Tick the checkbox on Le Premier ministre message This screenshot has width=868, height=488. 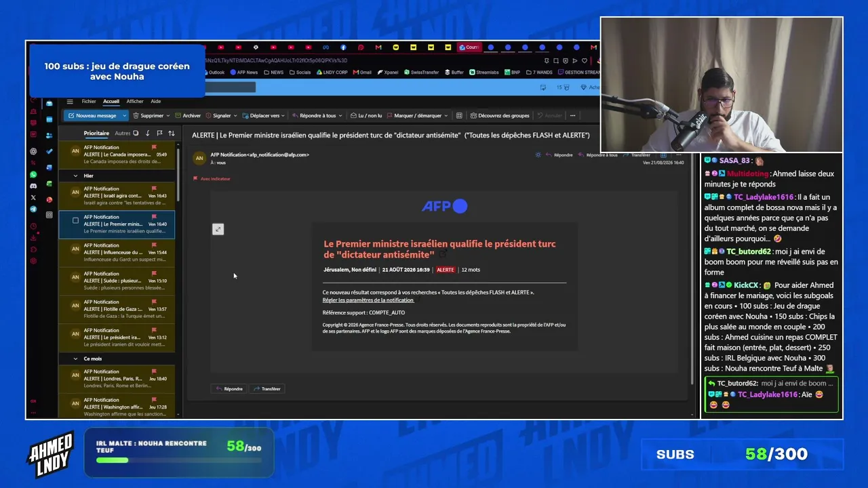[75, 221]
